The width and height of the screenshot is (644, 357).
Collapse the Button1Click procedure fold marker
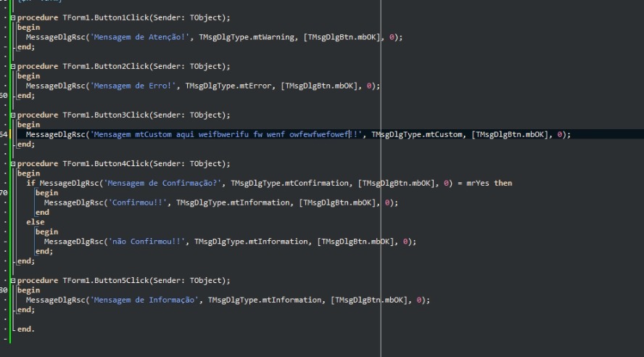point(12,17)
